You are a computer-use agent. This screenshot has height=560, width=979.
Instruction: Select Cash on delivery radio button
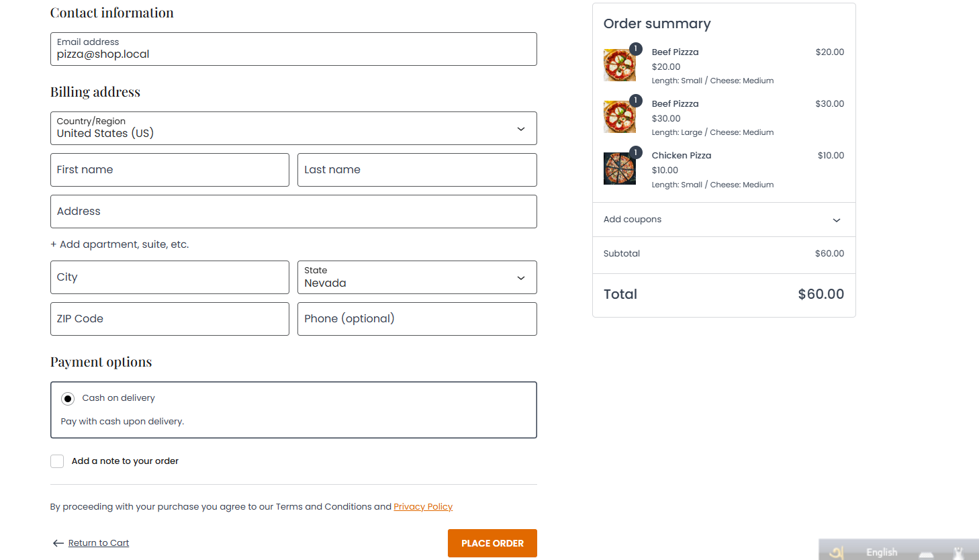[x=68, y=399]
